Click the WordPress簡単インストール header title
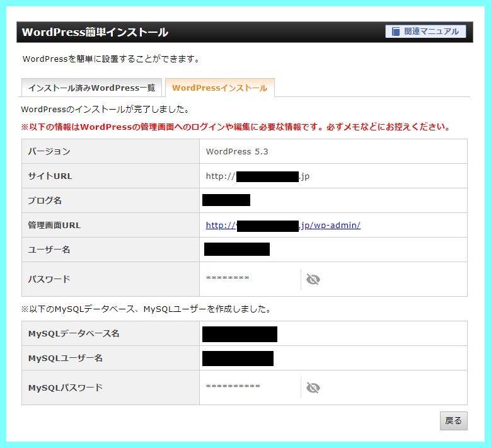491x448 pixels. click(95, 32)
